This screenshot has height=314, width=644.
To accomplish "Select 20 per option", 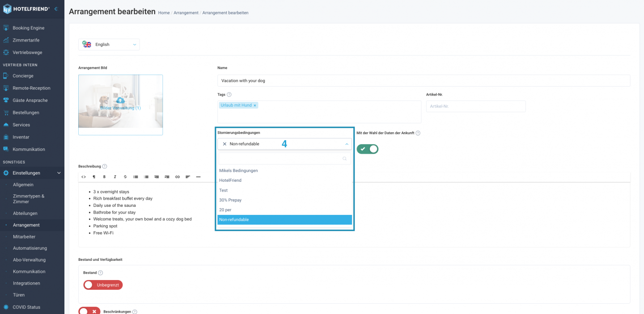I will (x=284, y=210).
